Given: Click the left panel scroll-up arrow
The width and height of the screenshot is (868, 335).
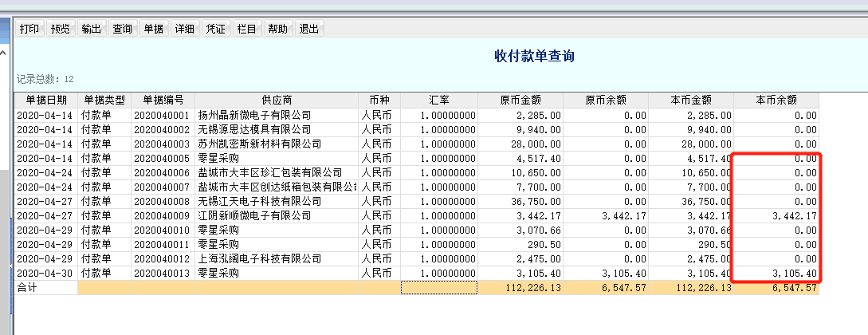Looking at the screenshot, I should 3,53.
